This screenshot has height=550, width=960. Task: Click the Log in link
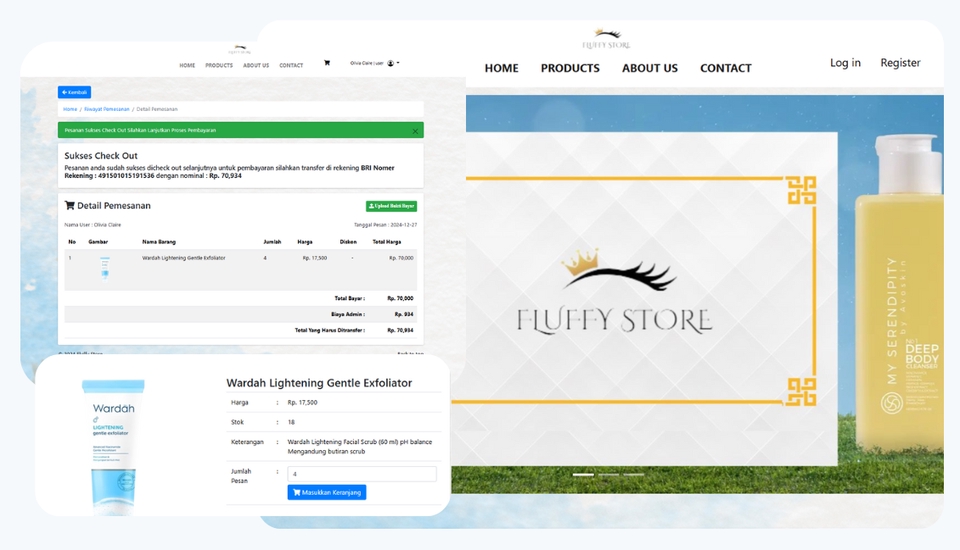pyautogui.click(x=845, y=62)
